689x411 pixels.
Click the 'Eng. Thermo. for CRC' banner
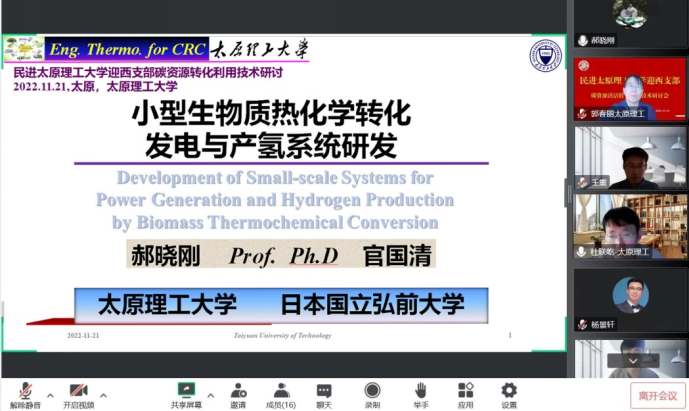click(127, 49)
